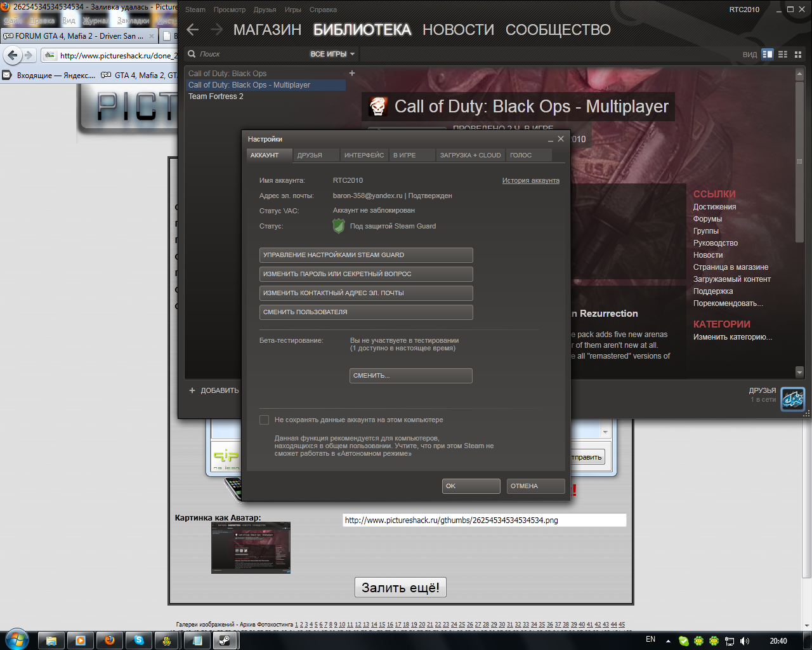Switch to ИНТЕРФЕЙС tab in settings
Viewport: 812px width, 650px height.
coord(364,155)
